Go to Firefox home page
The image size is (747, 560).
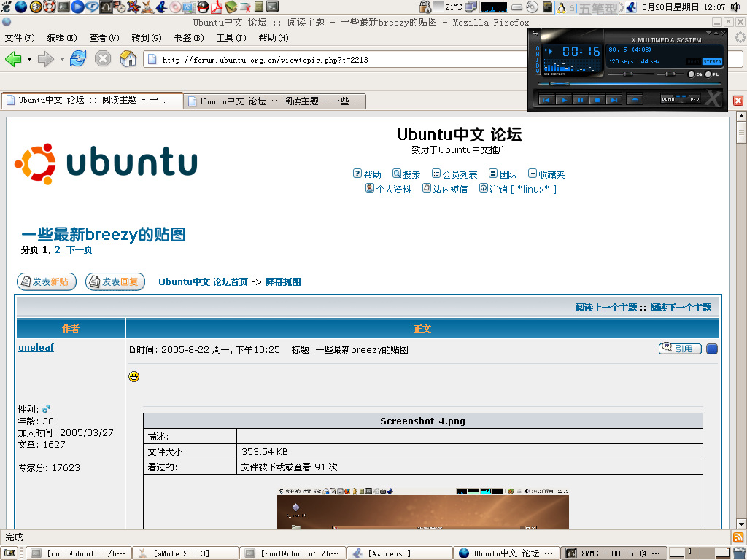tap(128, 59)
